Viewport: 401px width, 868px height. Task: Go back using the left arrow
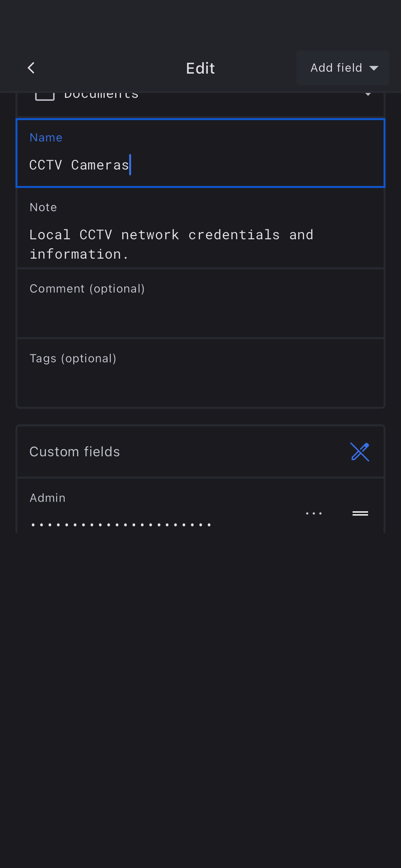(x=31, y=68)
